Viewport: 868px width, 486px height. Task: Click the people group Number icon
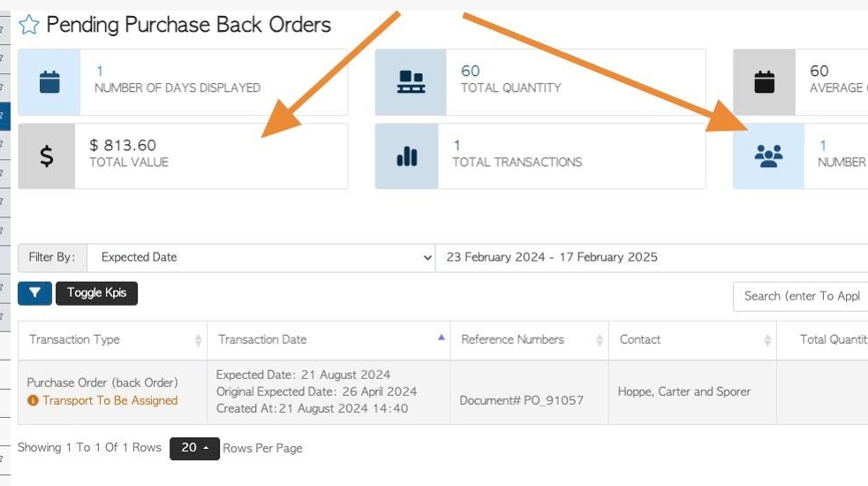tap(768, 156)
